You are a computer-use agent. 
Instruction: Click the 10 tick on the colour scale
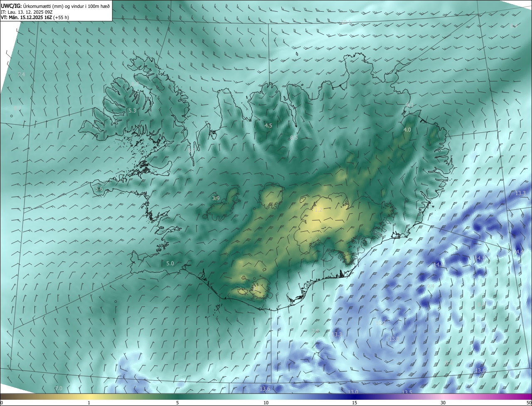(266, 403)
